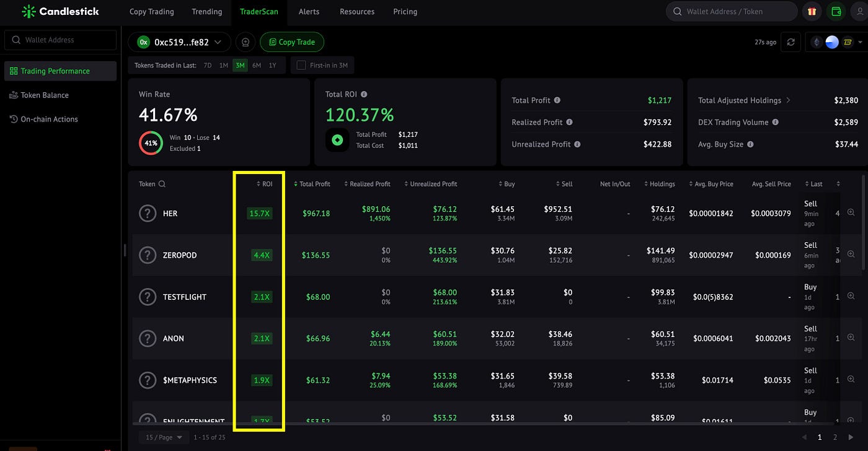Sort by Unrealized Profit column header

point(430,184)
